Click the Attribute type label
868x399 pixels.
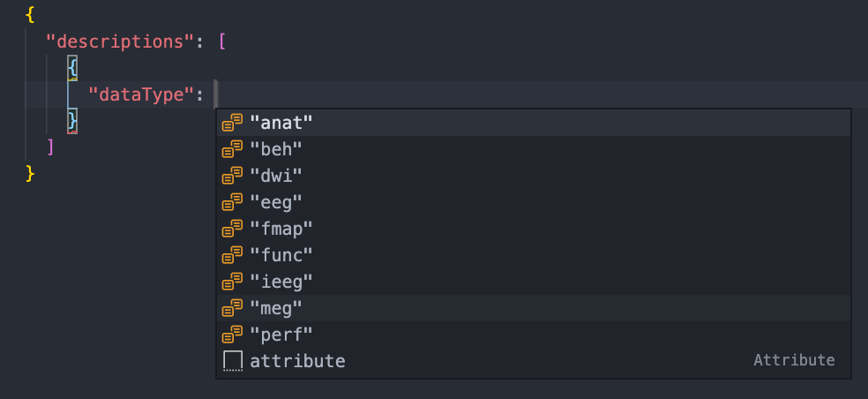[x=794, y=360]
